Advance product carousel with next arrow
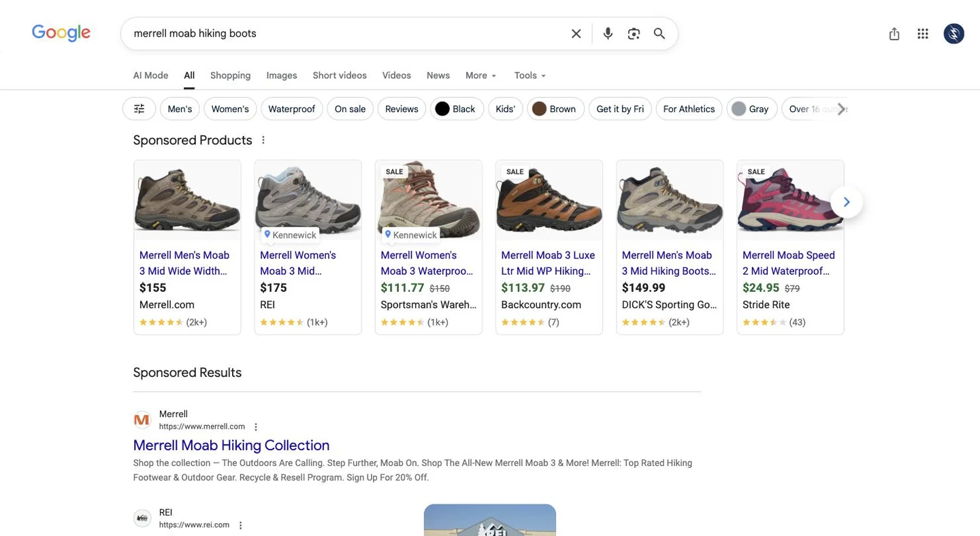Viewport: 980px width, 536px height. [x=847, y=202]
